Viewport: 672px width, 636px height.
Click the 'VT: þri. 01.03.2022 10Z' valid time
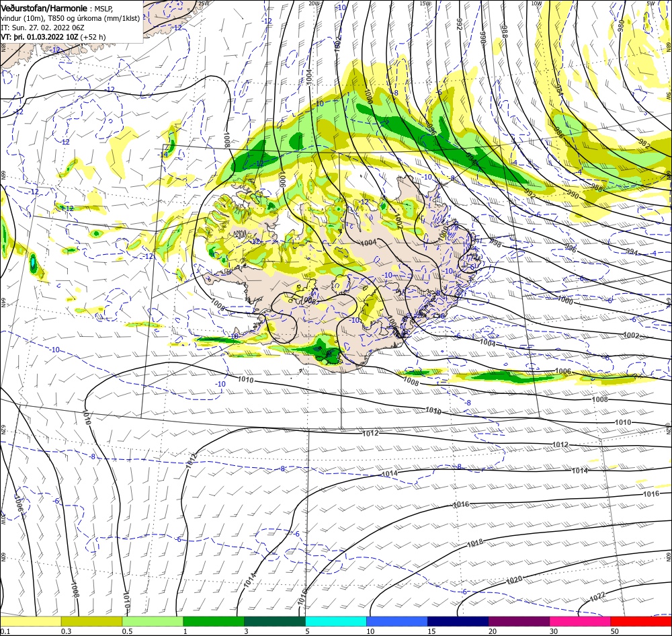click(40, 37)
